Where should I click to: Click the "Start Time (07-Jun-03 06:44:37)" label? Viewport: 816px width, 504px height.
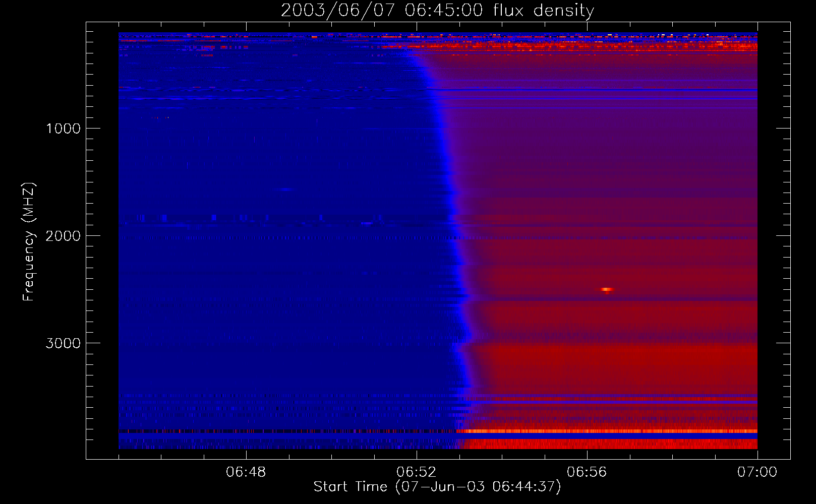point(437,487)
